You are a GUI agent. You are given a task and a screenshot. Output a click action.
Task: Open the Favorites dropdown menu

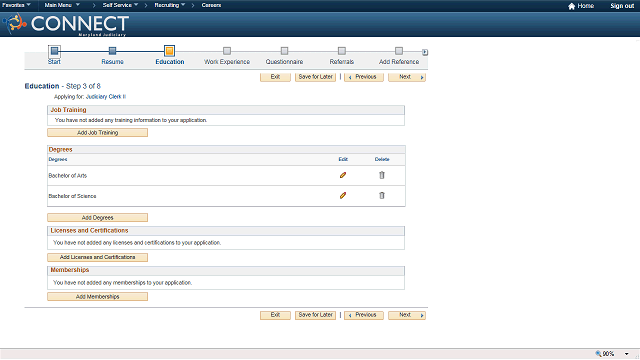(16, 5)
